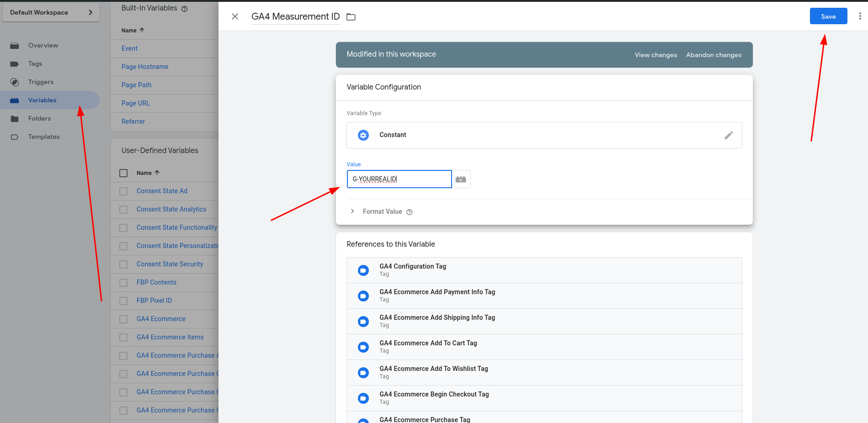Click the Abandon changes link
Screen dimensions: 868x423
(714, 55)
